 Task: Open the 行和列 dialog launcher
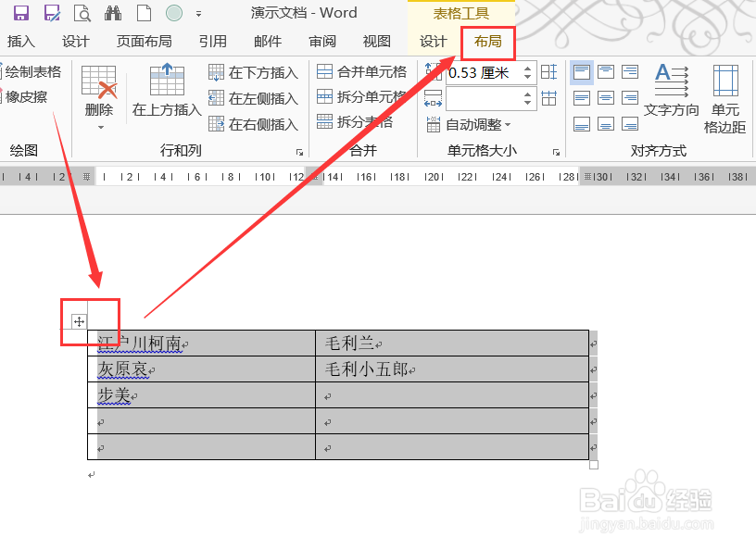click(299, 153)
